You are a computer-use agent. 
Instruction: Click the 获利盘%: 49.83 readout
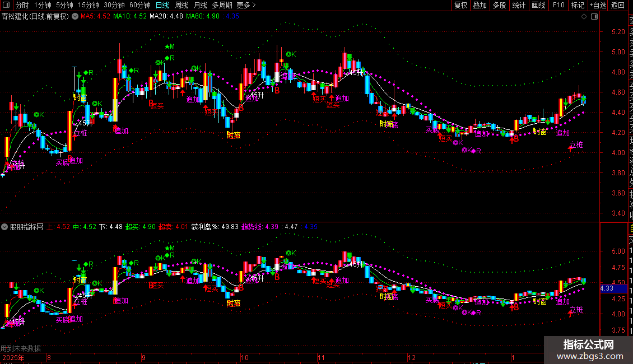click(x=215, y=227)
